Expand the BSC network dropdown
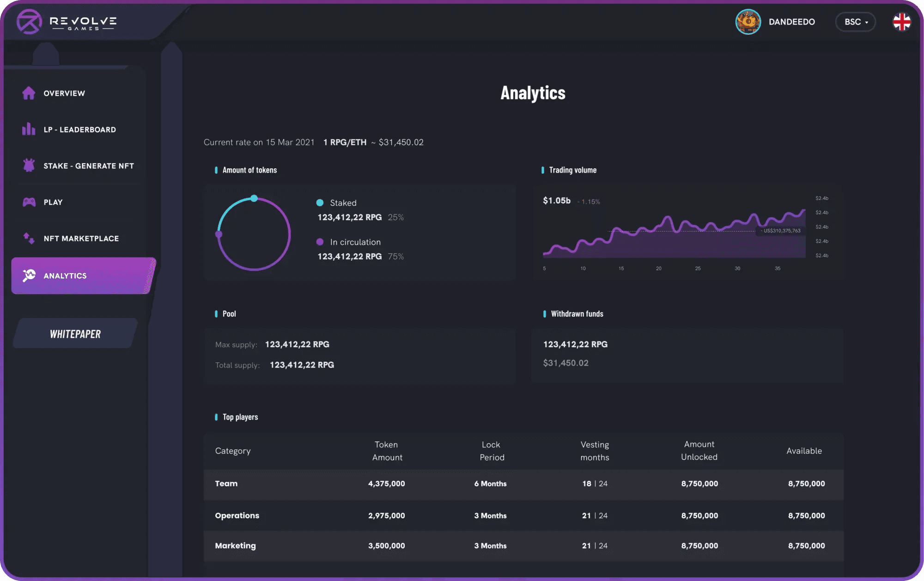The image size is (924, 581). [856, 22]
